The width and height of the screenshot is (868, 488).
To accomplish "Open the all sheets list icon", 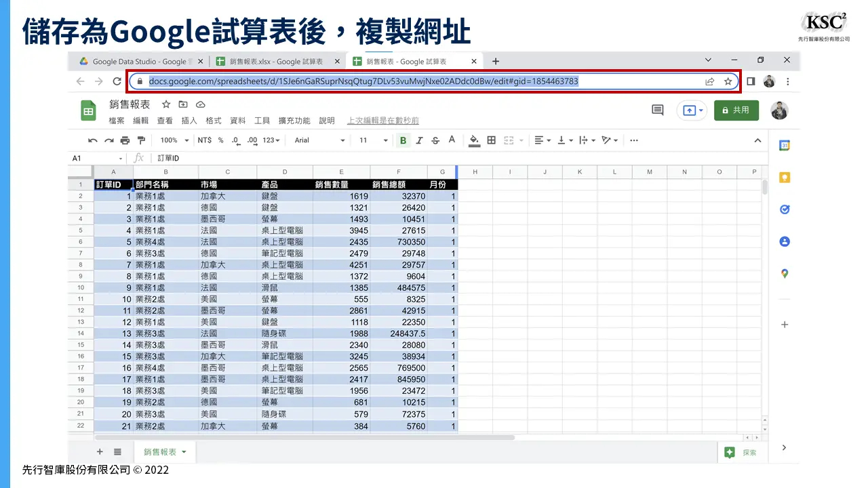I will (117, 451).
